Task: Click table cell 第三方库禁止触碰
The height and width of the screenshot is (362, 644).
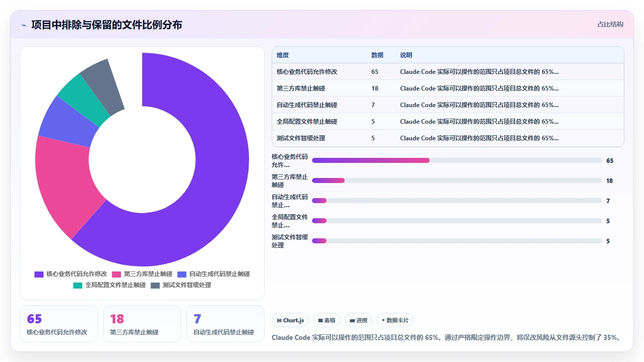Action: [x=301, y=88]
